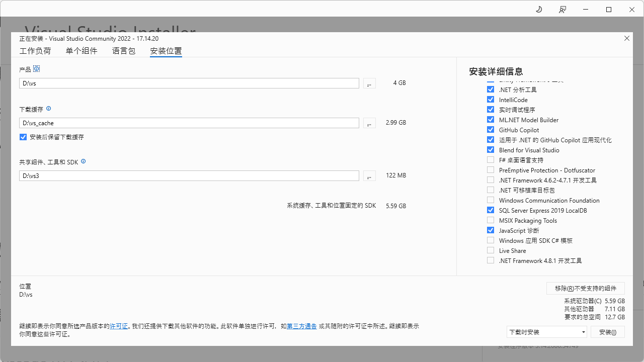Disable GitHub Copilot component

(490, 129)
